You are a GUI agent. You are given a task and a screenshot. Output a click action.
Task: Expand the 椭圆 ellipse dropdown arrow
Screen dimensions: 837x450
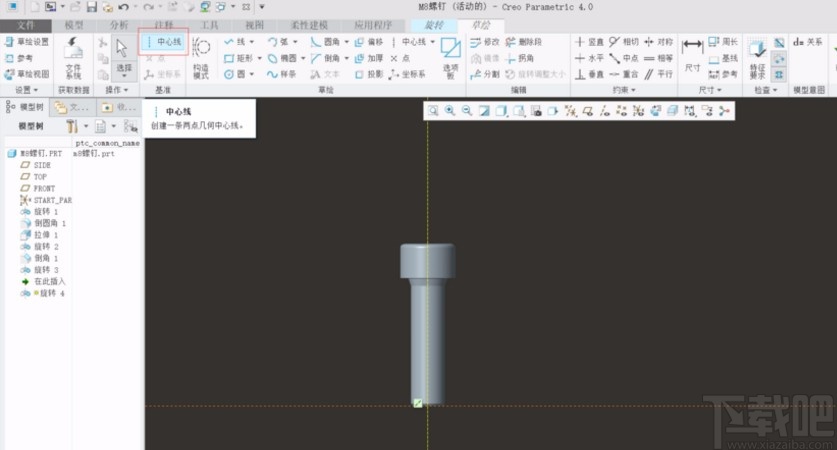point(303,58)
